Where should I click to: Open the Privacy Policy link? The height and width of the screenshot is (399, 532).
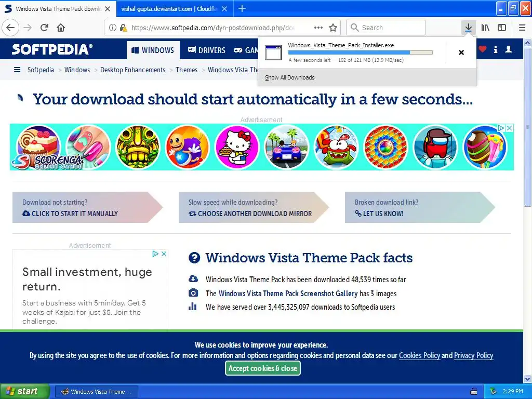(x=474, y=355)
